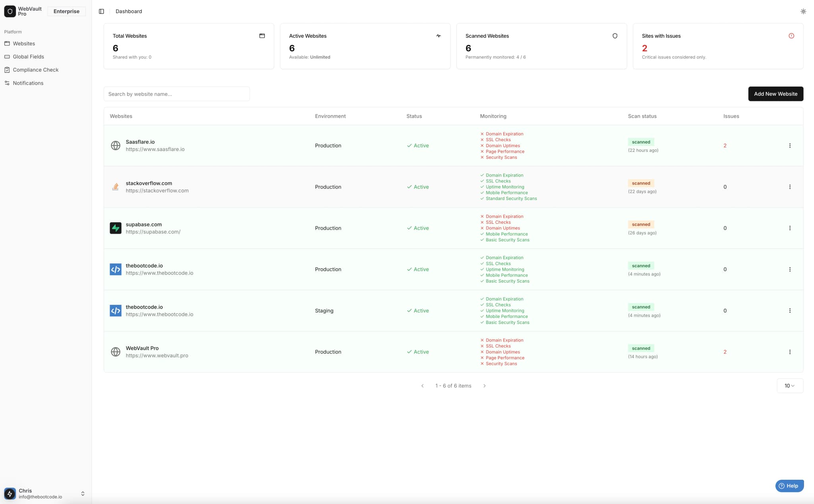The height and width of the screenshot is (504, 814).
Task: Click the Saasflare.io website name
Action: [x=140, y=142]
